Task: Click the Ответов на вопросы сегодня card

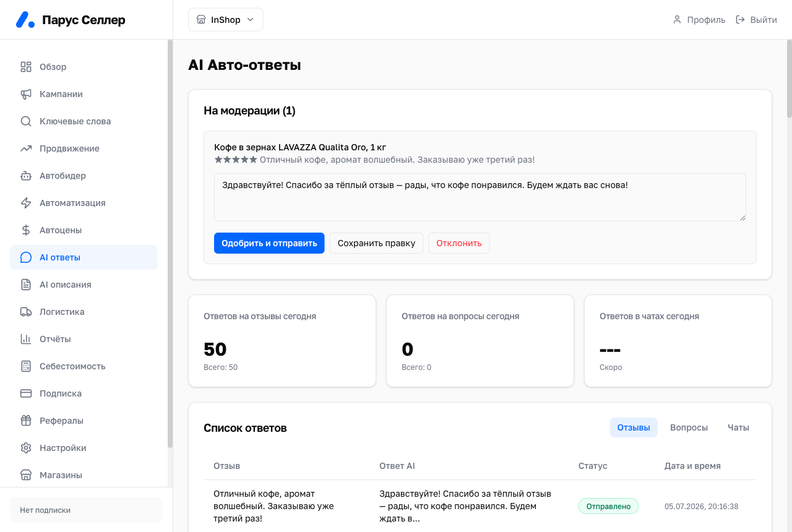Action: [x=480, y=341]
